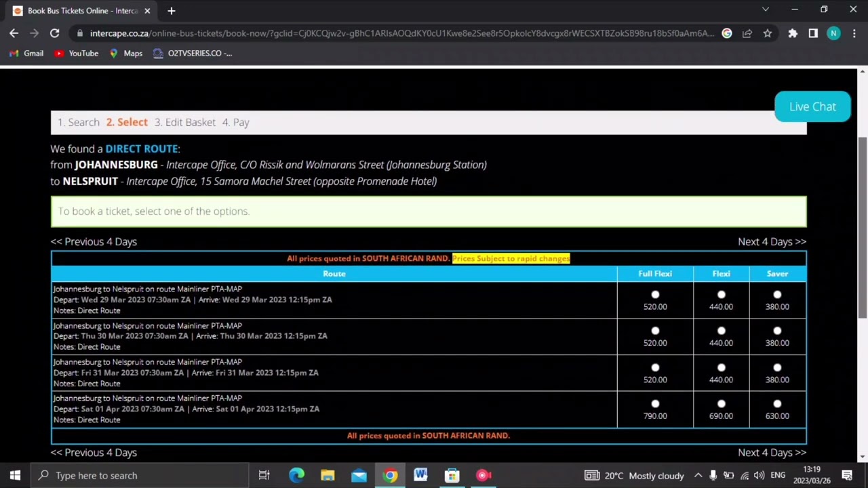Click the microphone tray icon
The height and width of the screenshot is (488, 868).
(713, 475)
